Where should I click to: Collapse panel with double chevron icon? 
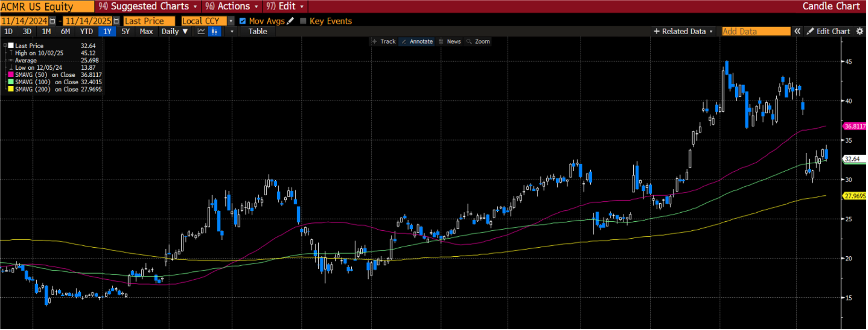click(x=797, y=32)
